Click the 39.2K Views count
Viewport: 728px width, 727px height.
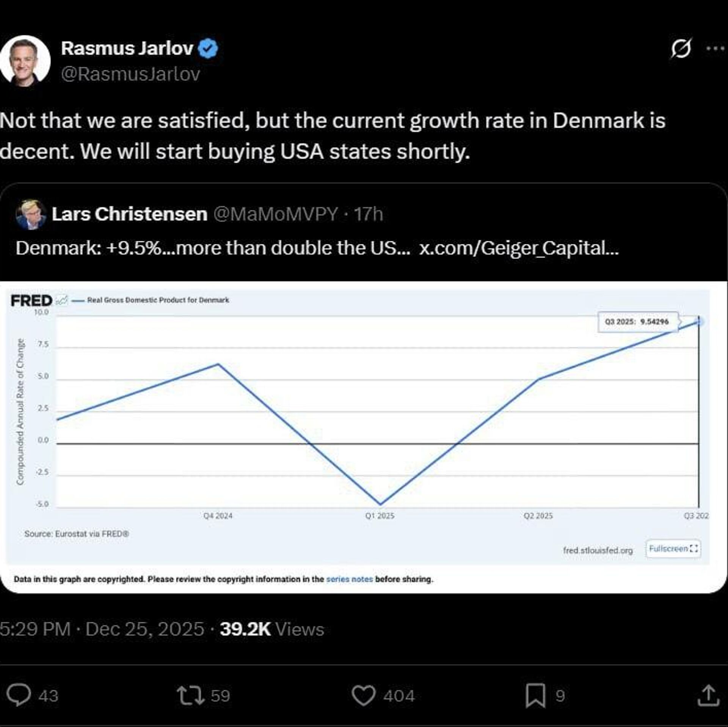[x=271, y=629]
